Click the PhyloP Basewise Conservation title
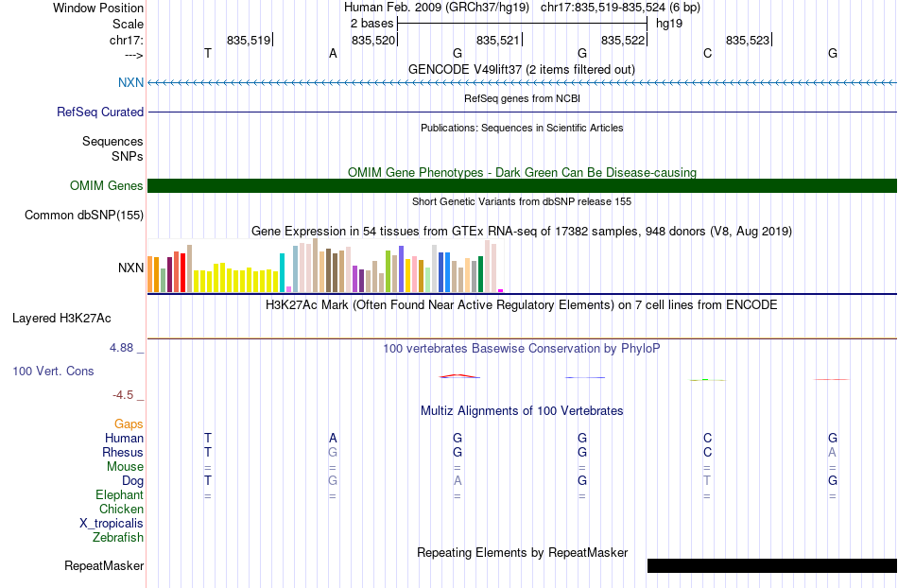This screenshot has width=898, height=588. (522, 348)
